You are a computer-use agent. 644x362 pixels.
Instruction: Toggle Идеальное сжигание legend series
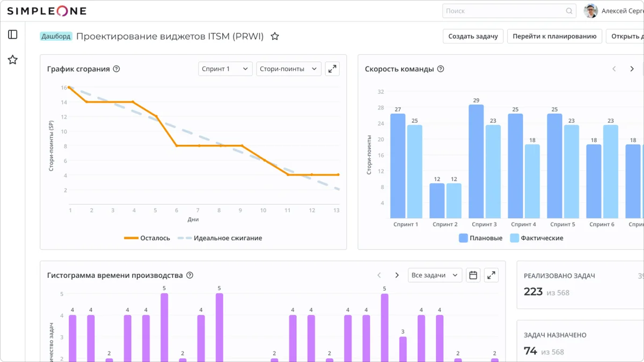[220, 238]
